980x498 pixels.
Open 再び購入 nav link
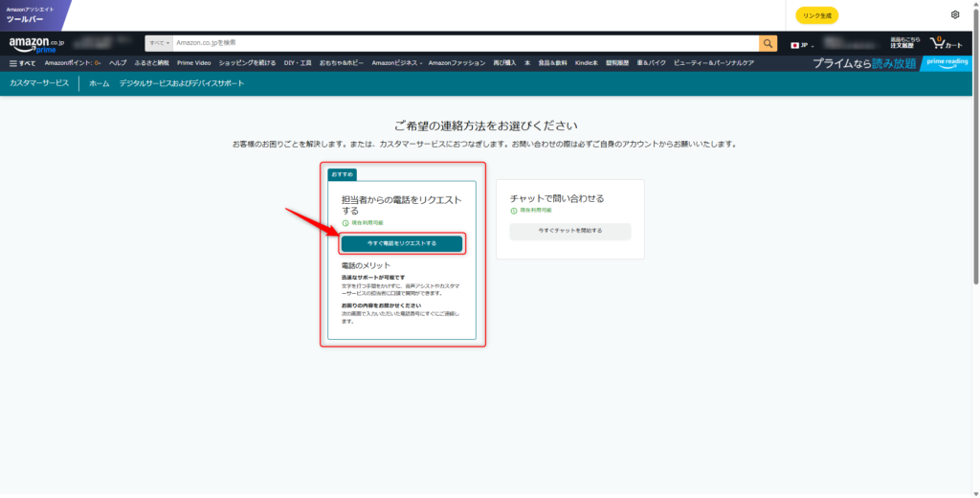[505, 63]
